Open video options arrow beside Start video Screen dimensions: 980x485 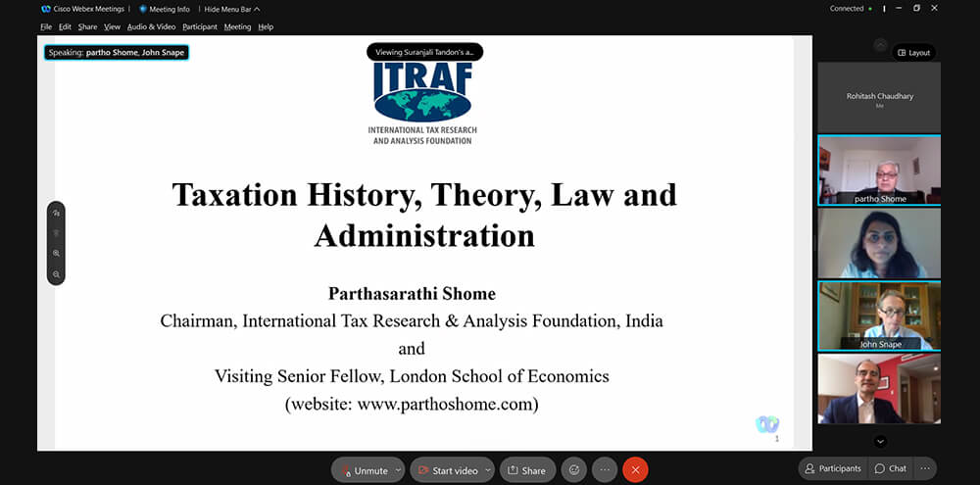coord(488,470)
